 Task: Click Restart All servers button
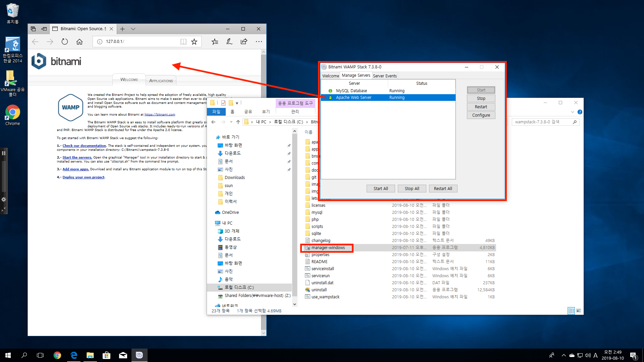[x=443, y=189]
